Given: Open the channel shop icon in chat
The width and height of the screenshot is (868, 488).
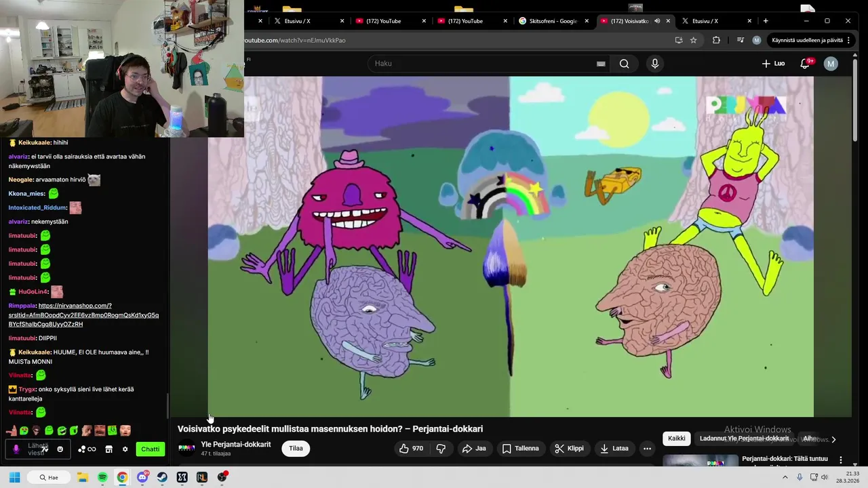Looking at the screenshot, I should pos(108,449).
